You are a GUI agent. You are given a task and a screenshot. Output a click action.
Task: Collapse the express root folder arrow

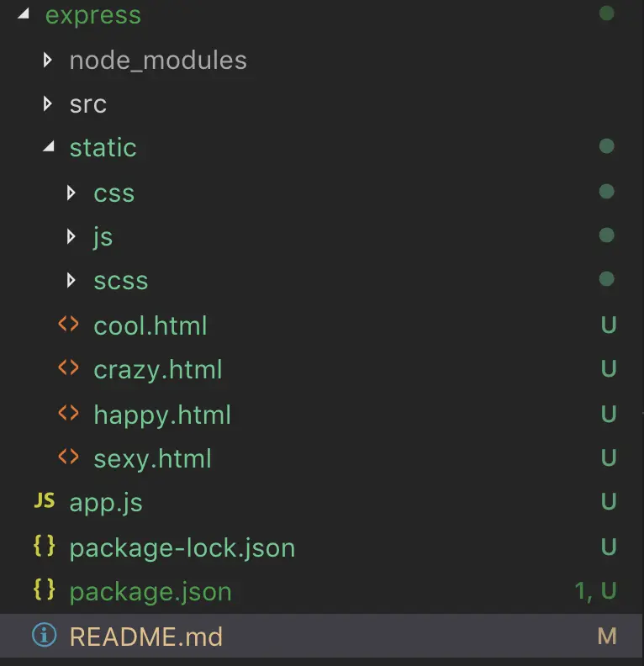(23, 16)
